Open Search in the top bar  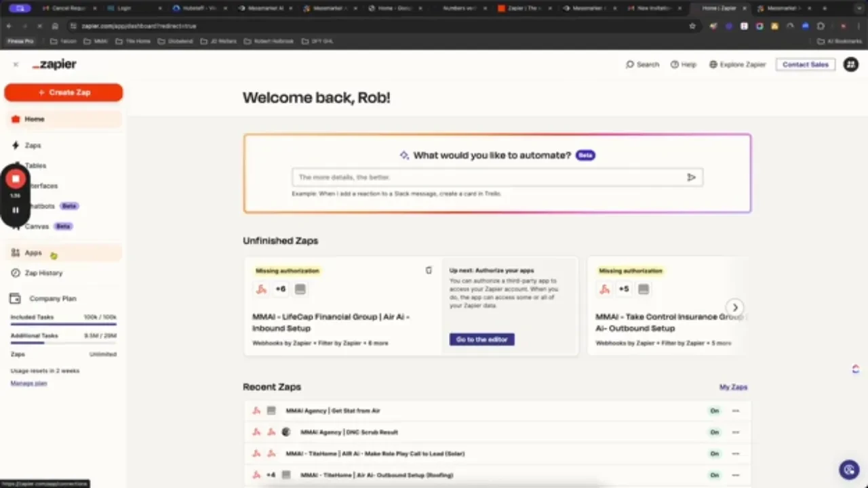[642, 64]
